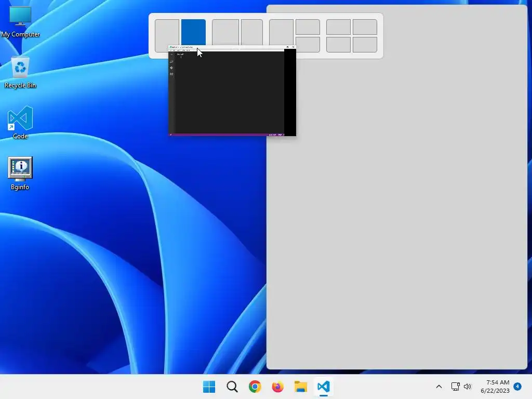Viewport: 532px width, 399px height.
Task: Launch Firefox from the taskbar
Action: click(x=277, y=387)
